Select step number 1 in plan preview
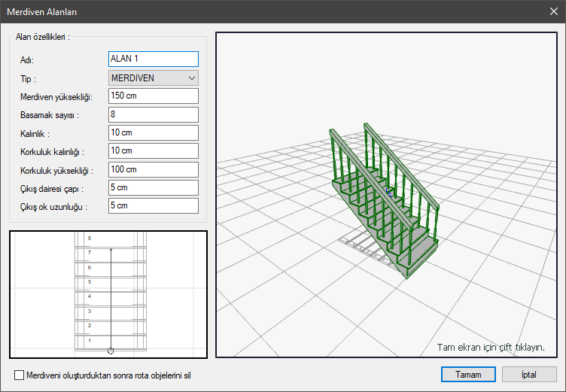This screenshot has height=392, width=566. click(x=90, y=340)
